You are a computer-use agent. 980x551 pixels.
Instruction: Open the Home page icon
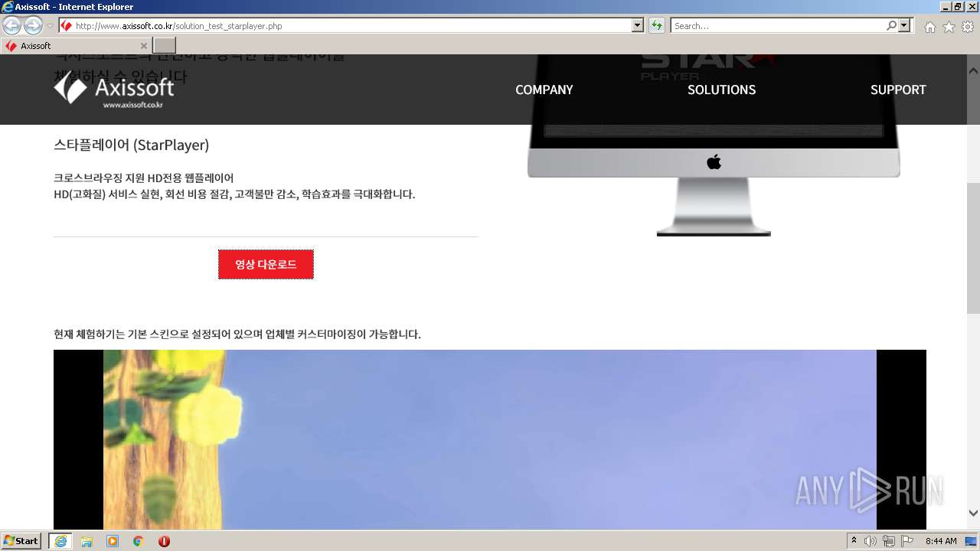click(x=929, y=27)
